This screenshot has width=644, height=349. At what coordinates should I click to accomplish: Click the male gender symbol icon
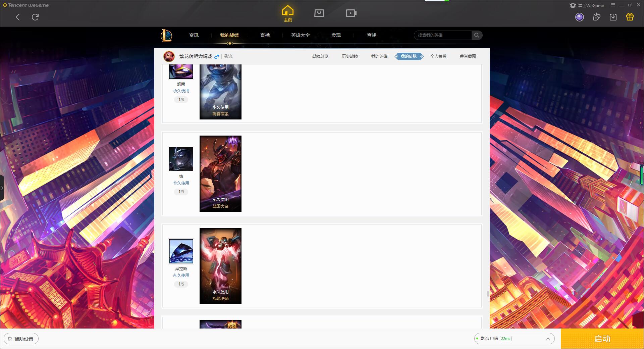coord(217,57)
